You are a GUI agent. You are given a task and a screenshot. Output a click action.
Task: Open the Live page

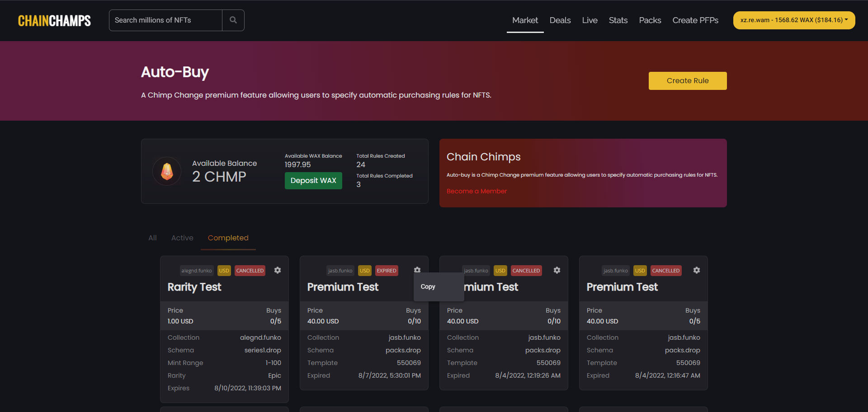(590, 20)
